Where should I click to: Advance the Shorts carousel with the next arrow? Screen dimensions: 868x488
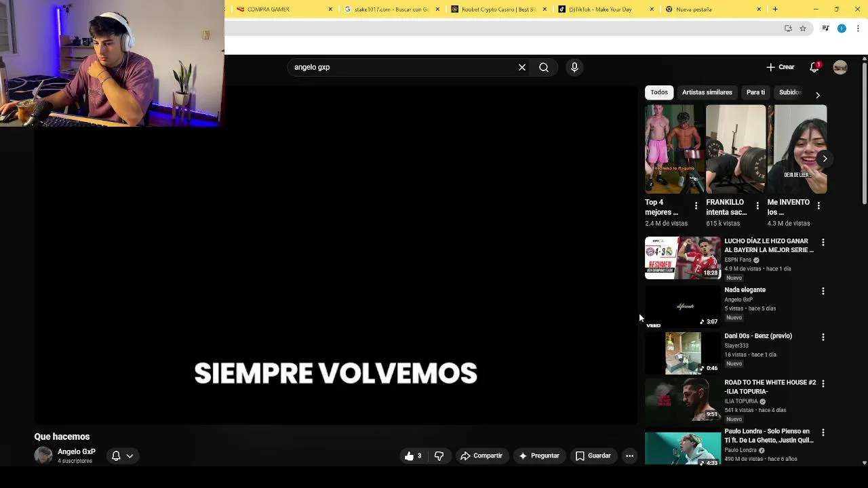point(825,159)
